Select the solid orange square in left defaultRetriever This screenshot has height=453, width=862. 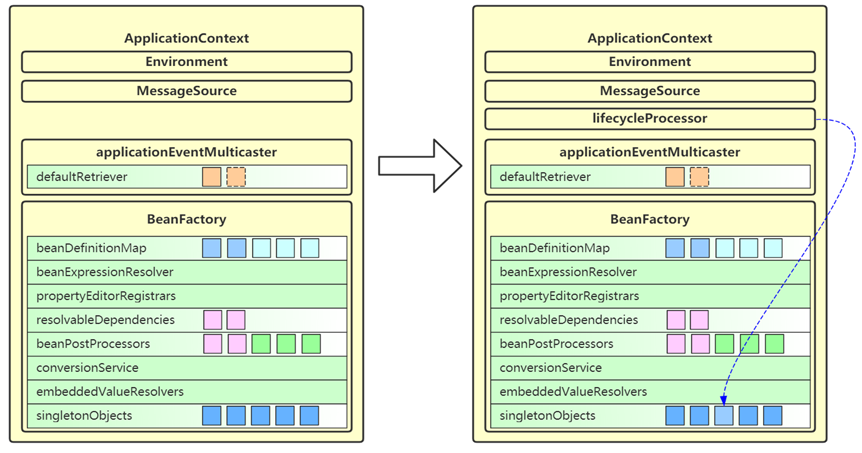(211, 177)
